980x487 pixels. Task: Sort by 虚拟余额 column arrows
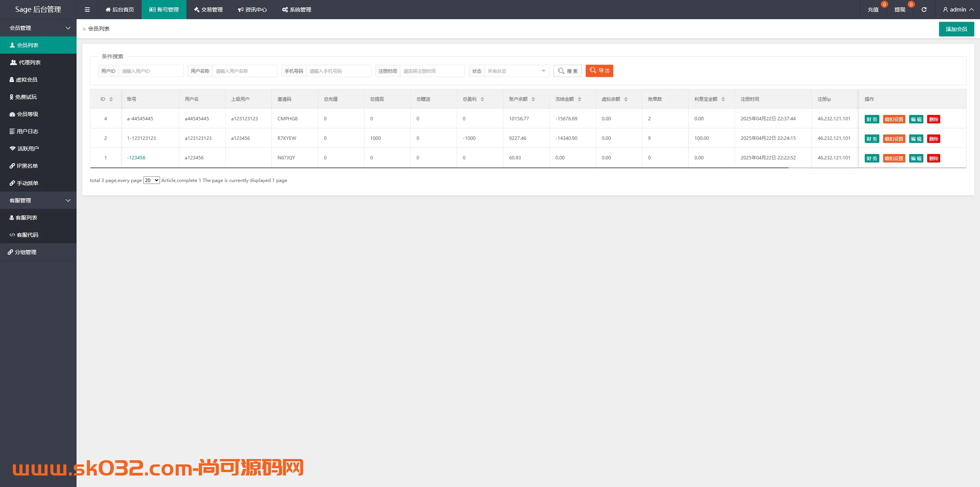(626, 99)
